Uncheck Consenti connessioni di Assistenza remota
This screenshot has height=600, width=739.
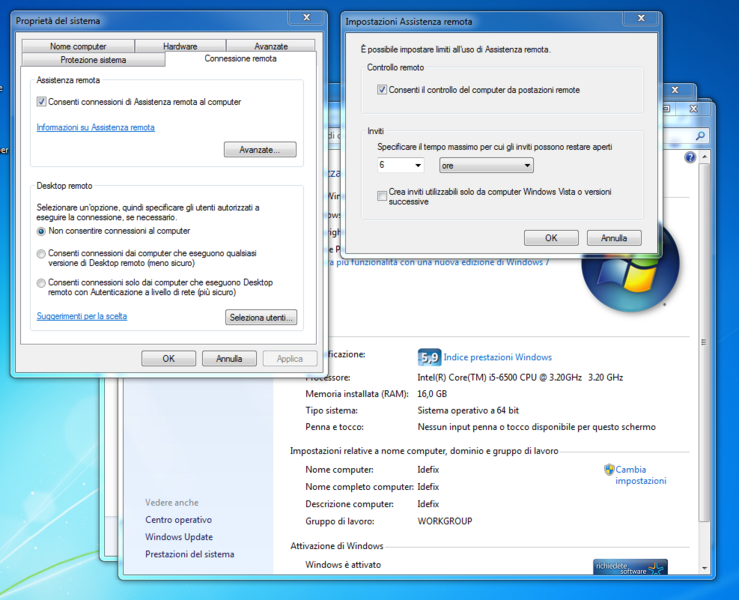point(42,102)
